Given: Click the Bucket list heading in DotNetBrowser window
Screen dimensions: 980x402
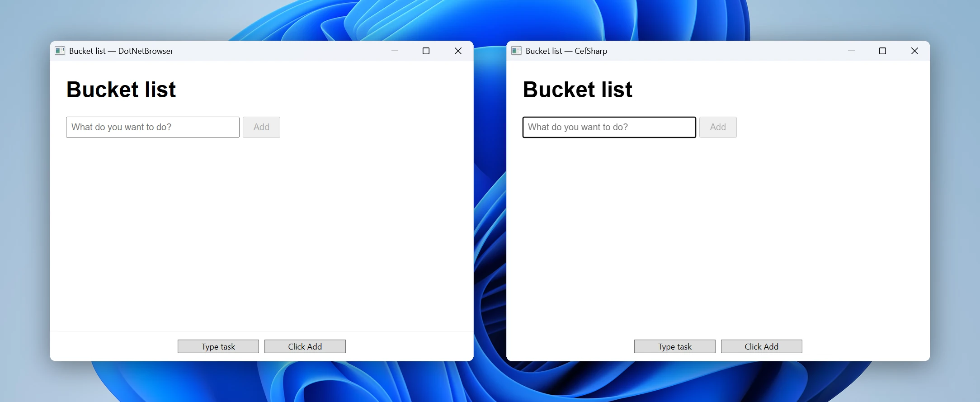Looking at the screenshot, I should (x=121, y=90).
